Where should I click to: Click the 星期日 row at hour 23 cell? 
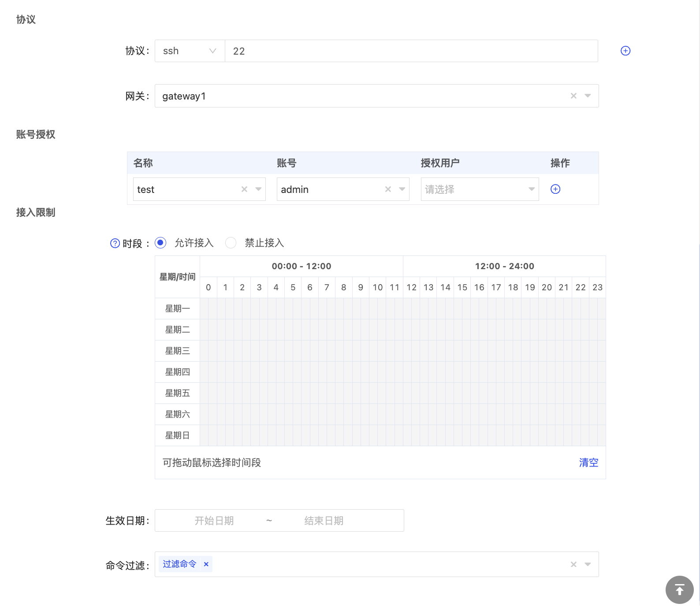coord(597,435)
